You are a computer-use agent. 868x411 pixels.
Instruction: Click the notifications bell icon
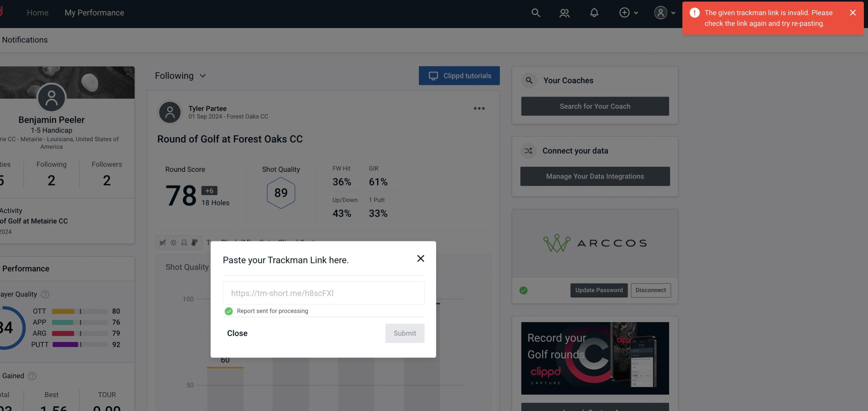pos(594,12)
